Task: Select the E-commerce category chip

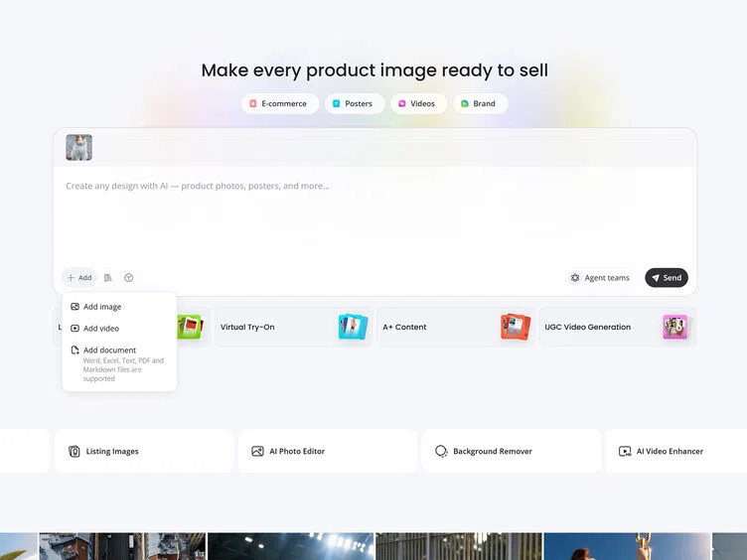Action: [x=280, y=103]
